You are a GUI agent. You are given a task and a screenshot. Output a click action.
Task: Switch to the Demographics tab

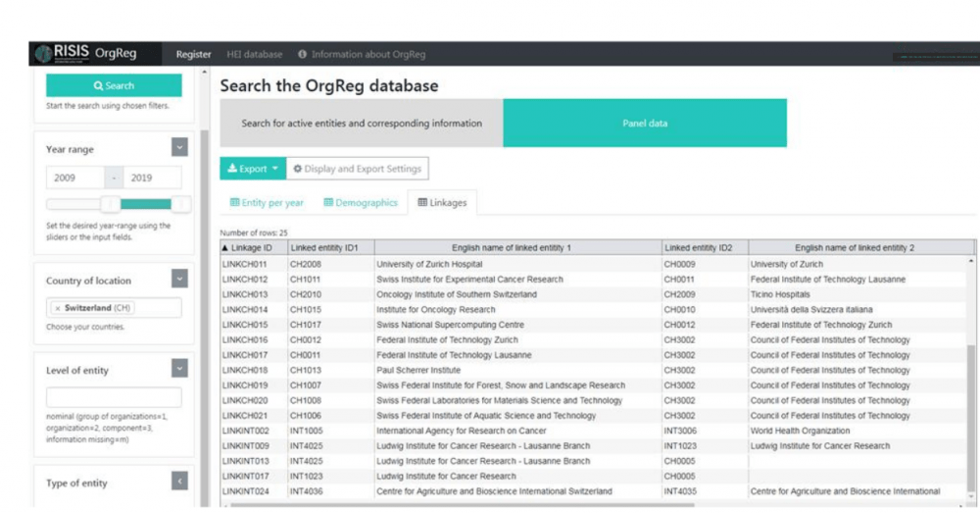click(361, 203)
